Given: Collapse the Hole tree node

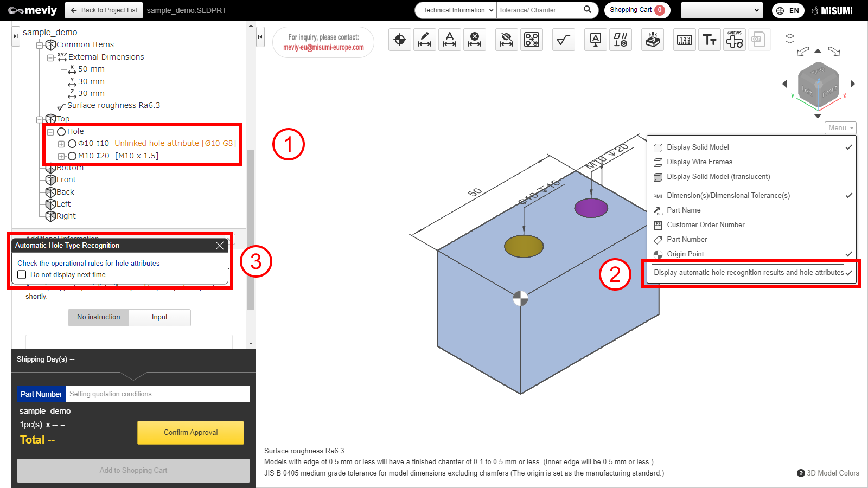Looking at the screenshot, I should 50,132.
